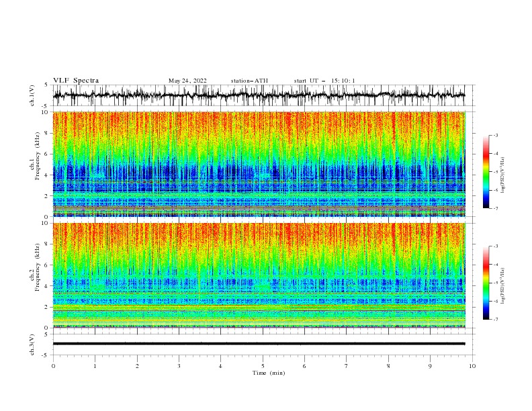Click the "6" minute tick on the time axis

[304, 366]
